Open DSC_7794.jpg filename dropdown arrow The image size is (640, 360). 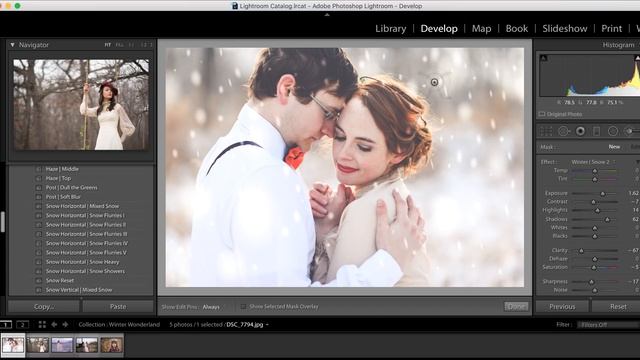[267, 325]
